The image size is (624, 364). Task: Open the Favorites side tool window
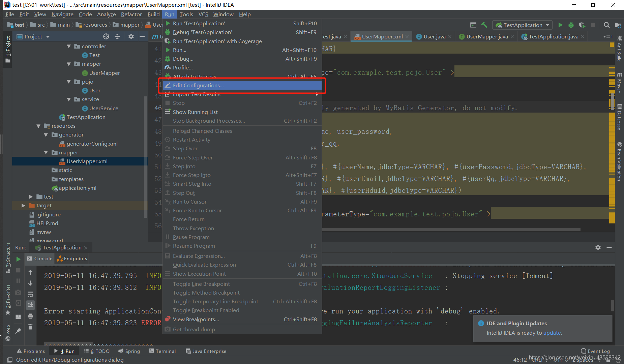tap(8, 300)
